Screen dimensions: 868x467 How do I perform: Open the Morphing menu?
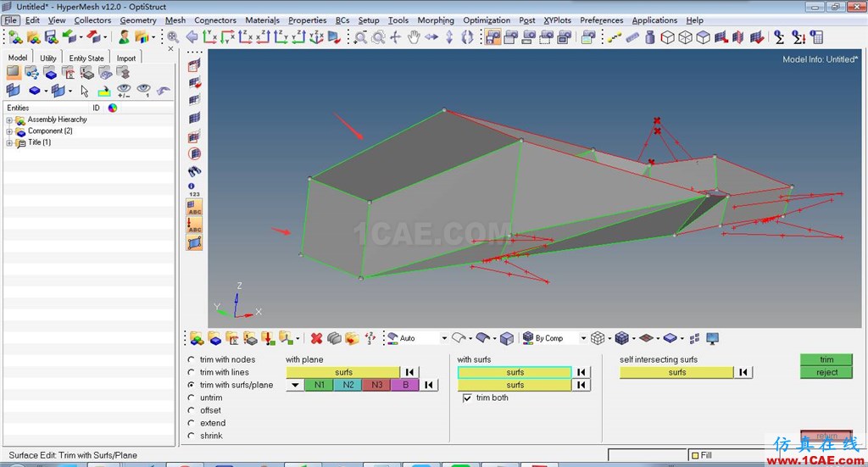[436, 20]
